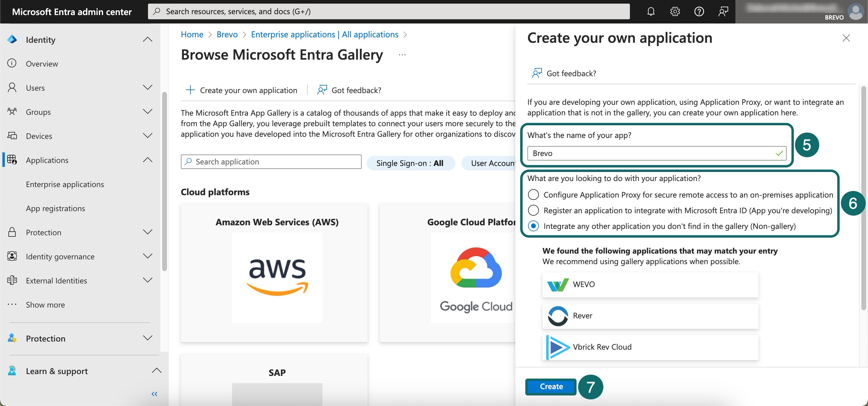Viewport: 868px width, 406px height.
Task: Select Configure Application Proxy option
Action: click(533, 195)
